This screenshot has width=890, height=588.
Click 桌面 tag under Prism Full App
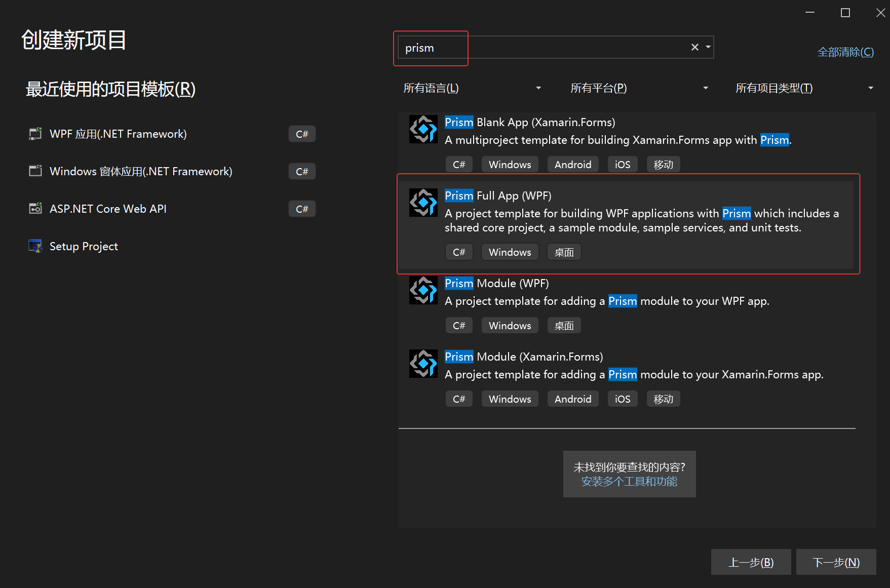click(x=564, y=252)
